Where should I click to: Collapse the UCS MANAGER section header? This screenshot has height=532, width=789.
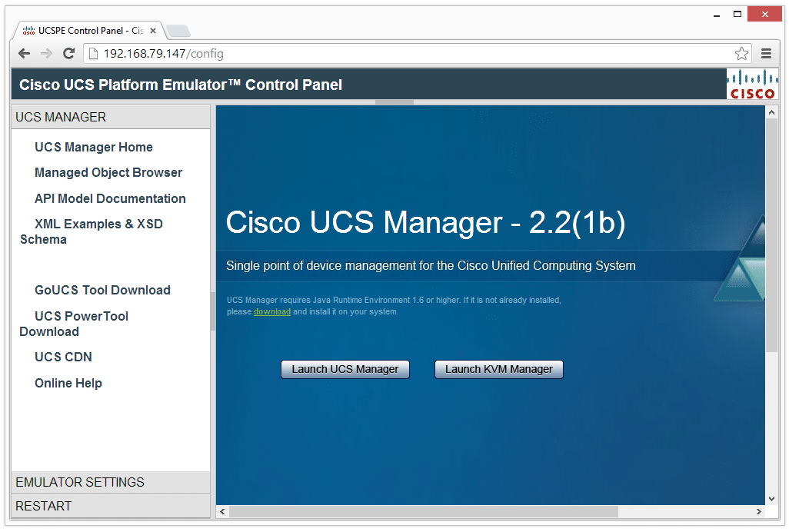coord(111,117)
